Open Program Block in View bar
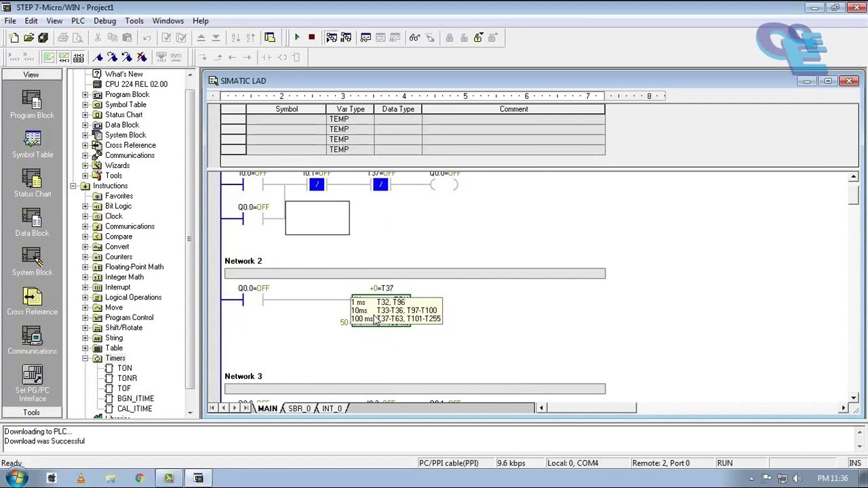This screenshot has height=488, width=868. 32,104
